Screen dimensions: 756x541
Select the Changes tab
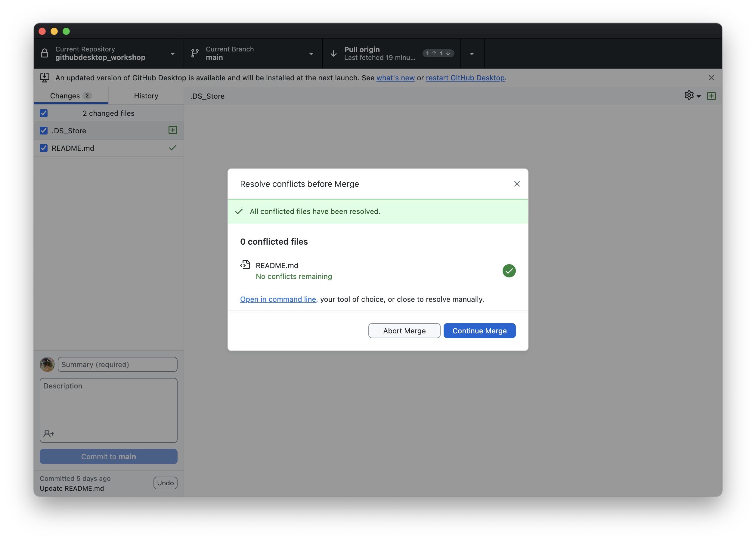(70, 95)
